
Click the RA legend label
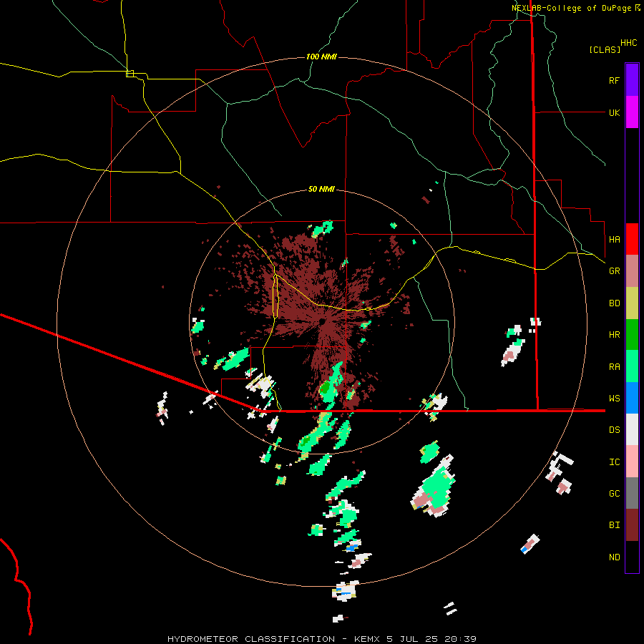pyautogui.click(x=614, y=367)
